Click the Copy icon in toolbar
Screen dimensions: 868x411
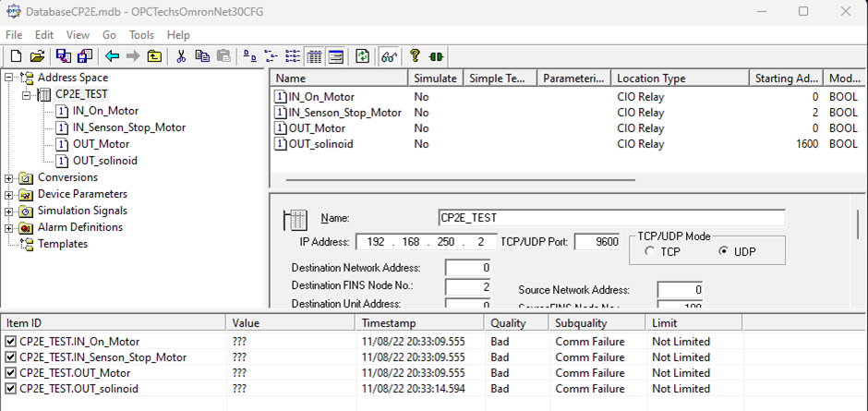(x=201, y=56)
